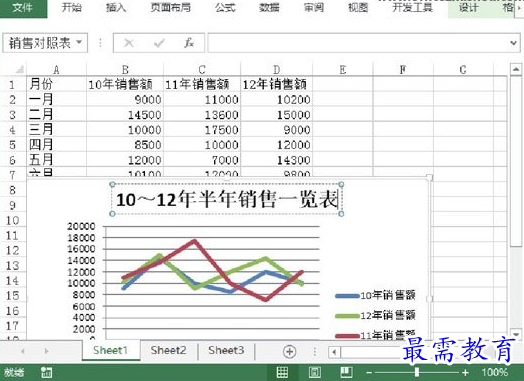Viewport: 524px width, 381px height.
Task: Switch to Normal view icon
Action: pyautogui.click(x=282, y=372)
